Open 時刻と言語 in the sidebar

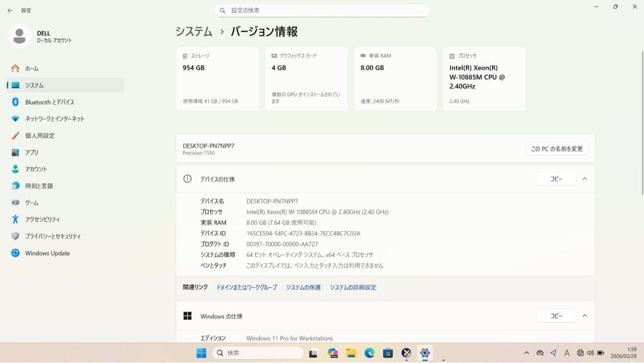(65, 186)
